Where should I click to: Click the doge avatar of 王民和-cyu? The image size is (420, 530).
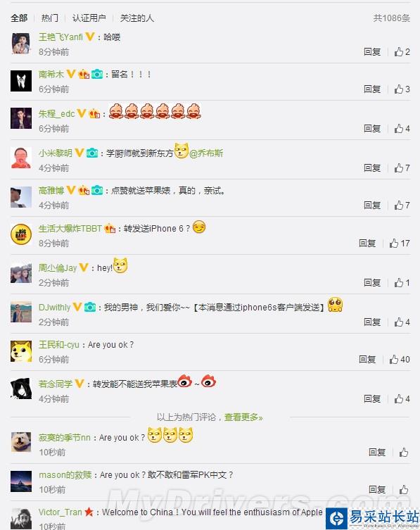click(21, 351)
